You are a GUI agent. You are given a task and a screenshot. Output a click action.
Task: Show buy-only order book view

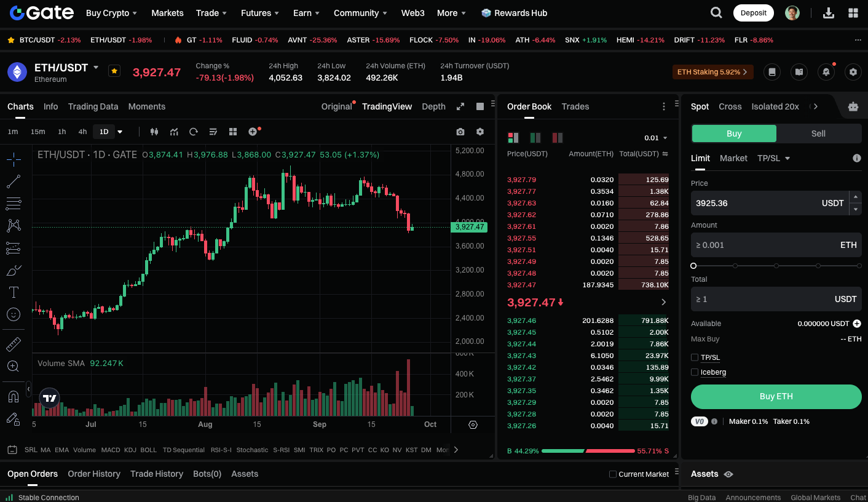click(x=535, y=138)
